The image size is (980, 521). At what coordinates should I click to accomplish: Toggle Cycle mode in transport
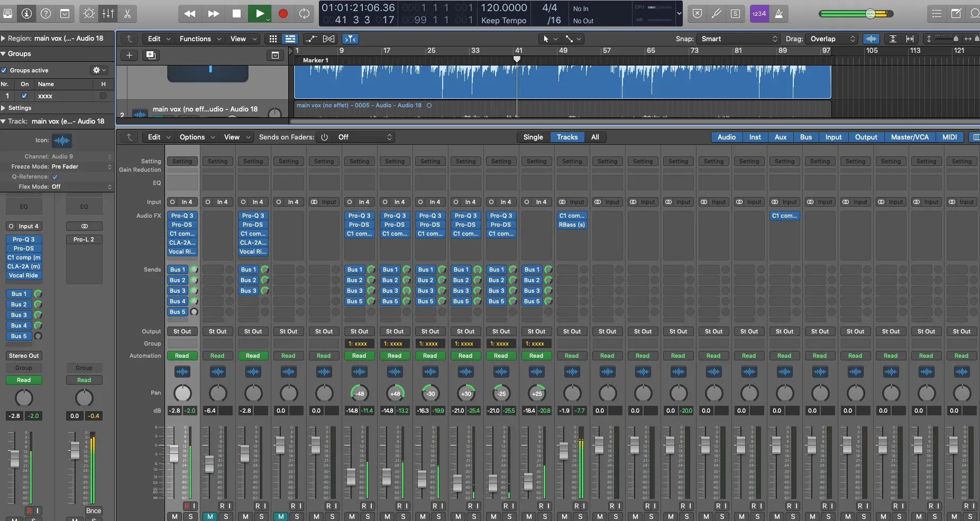(305, 14)
